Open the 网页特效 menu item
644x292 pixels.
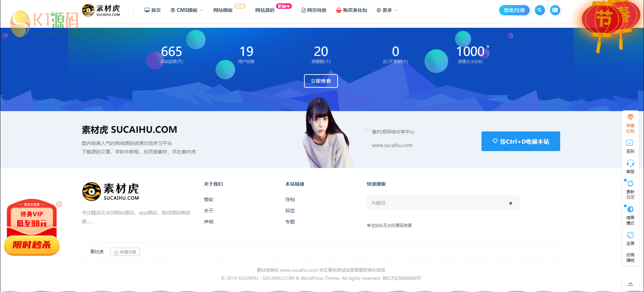point(314,10)
